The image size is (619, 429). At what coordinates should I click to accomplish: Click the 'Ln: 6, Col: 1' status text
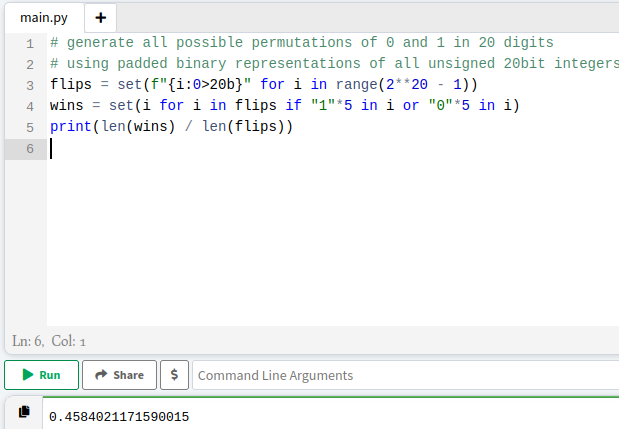pos(49,341)
